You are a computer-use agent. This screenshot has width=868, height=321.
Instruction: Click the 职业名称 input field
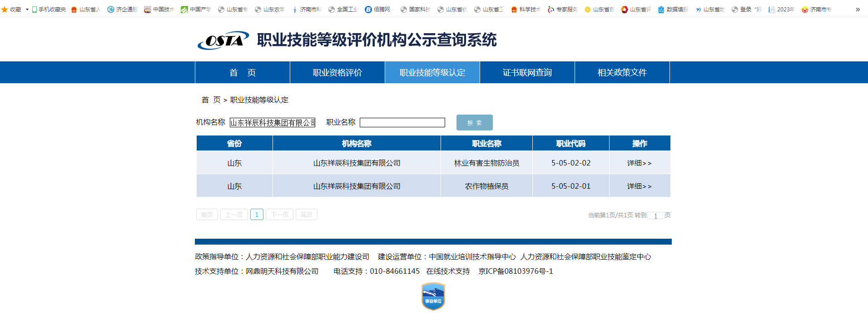pos(402,123)
